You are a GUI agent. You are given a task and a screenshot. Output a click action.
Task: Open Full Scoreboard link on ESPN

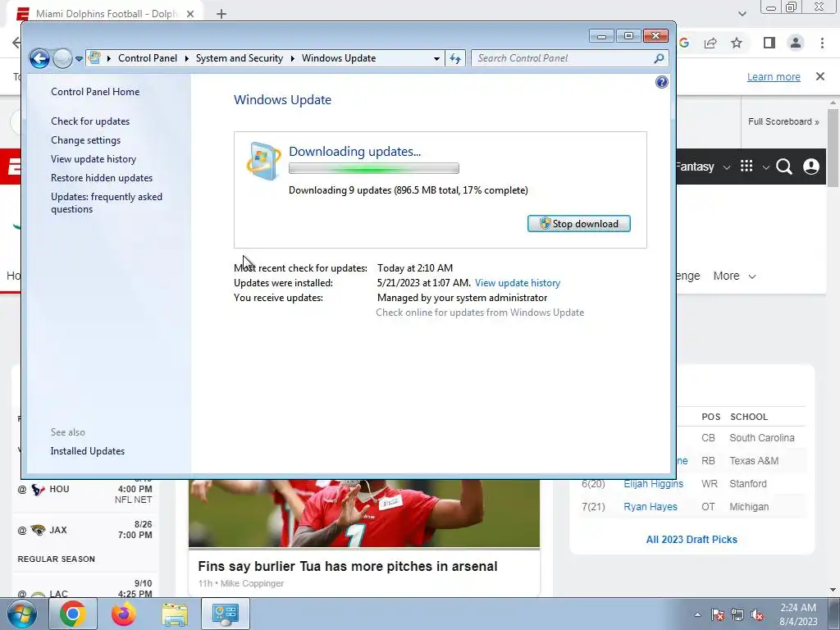coord(783,121)
